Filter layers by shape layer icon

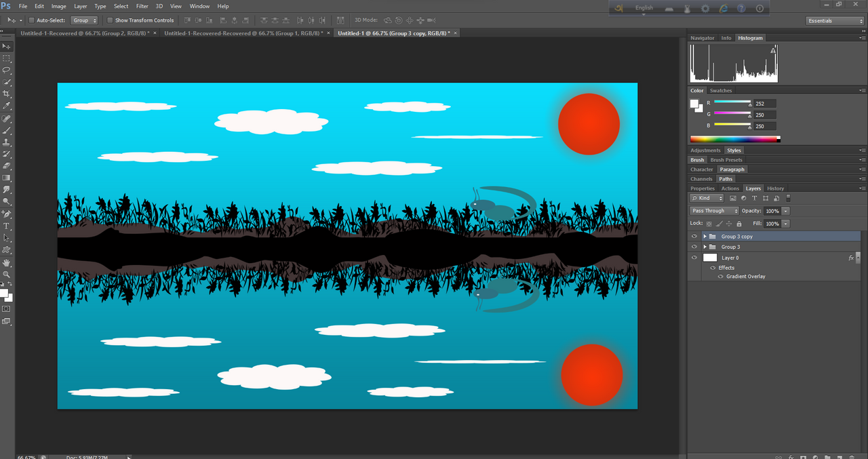pos(766,198)
